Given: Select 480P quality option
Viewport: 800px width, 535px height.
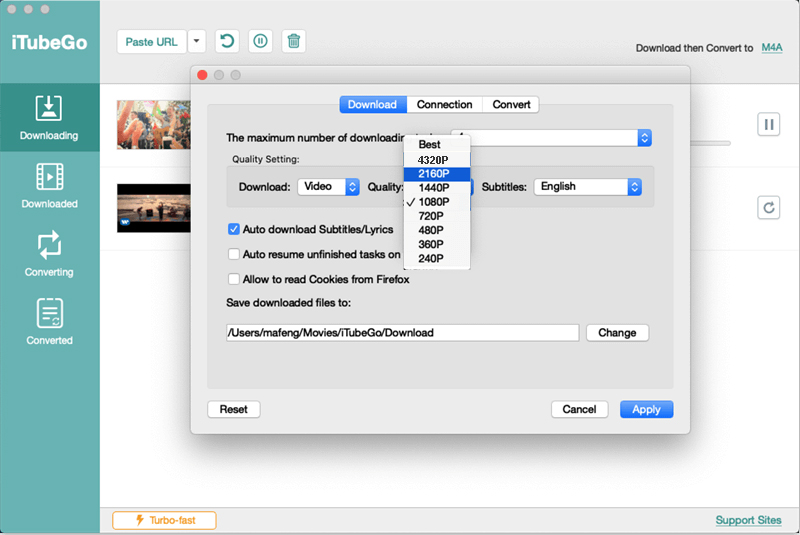Looking at the screenshot, I should [x=437, y=231].
